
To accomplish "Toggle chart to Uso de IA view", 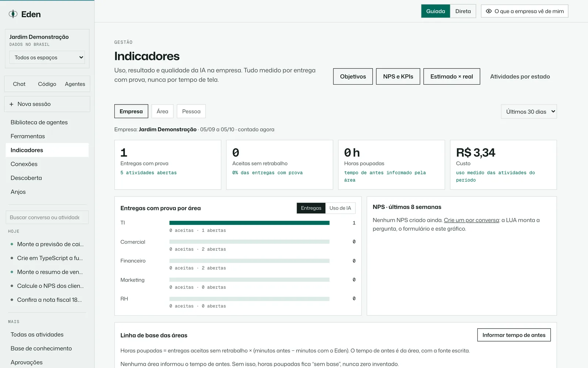I will click(340, 208).
